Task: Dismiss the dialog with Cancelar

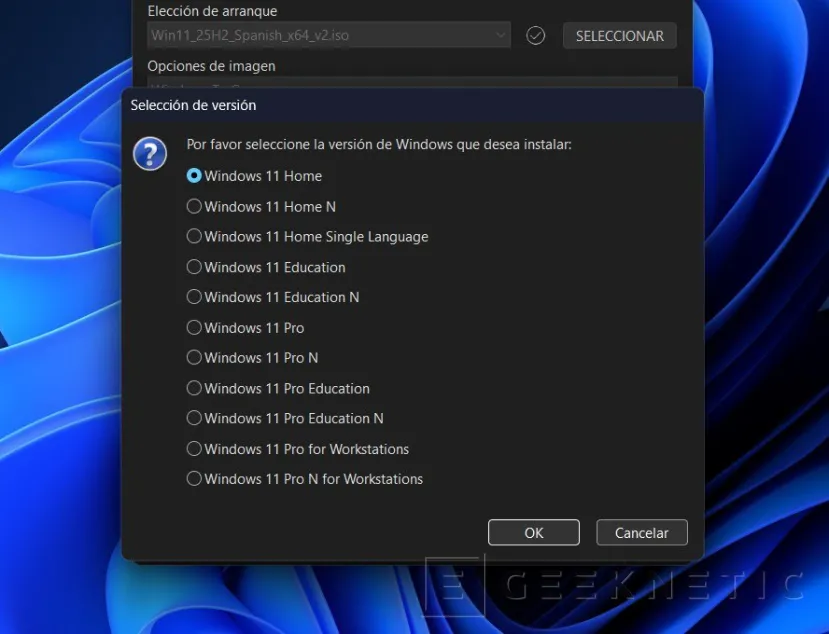Action: [x=641, y=532]
